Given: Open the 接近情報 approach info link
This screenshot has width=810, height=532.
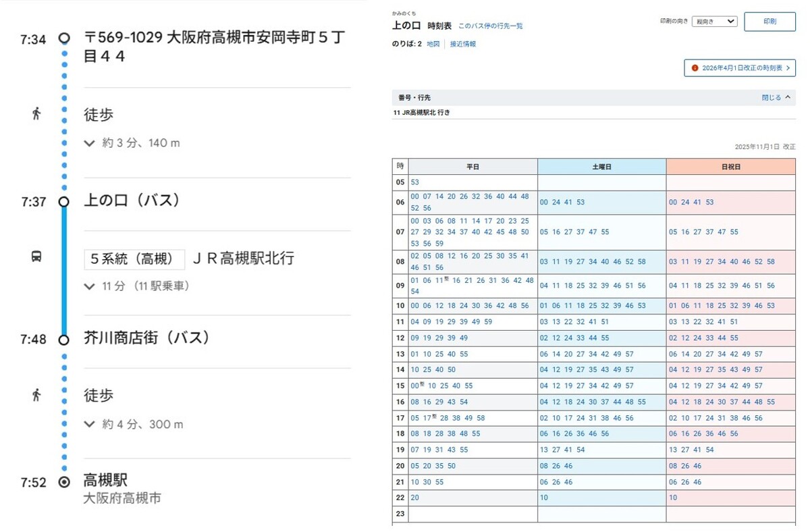Looking at the screenshot, I should [x=463, y=44].
